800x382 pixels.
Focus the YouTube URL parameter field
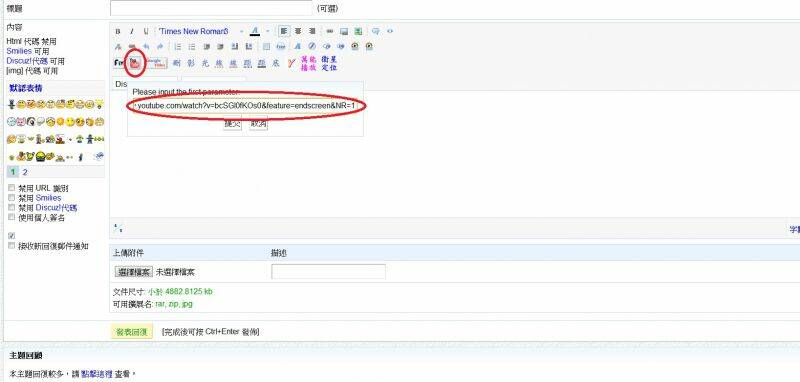point(245,106)
